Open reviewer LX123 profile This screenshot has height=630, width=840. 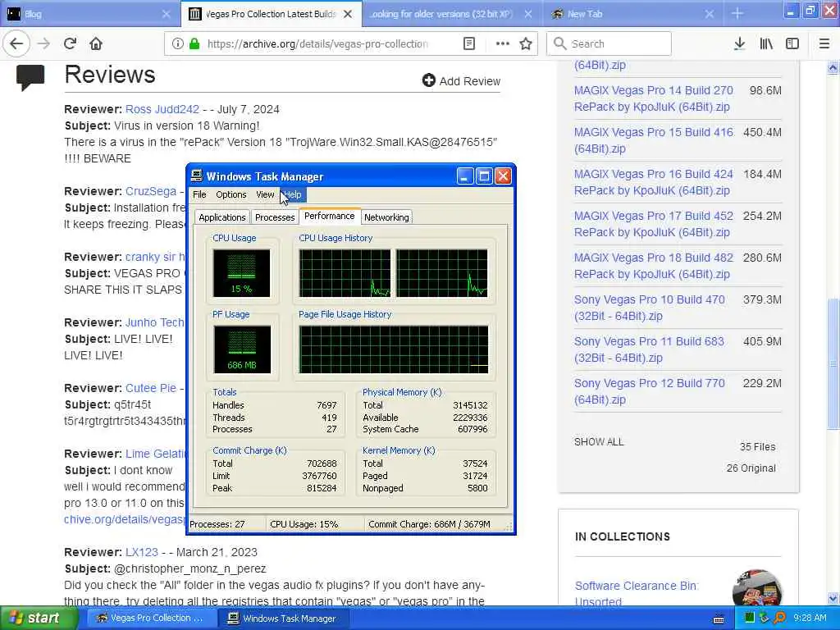click(x=142, y=552)
